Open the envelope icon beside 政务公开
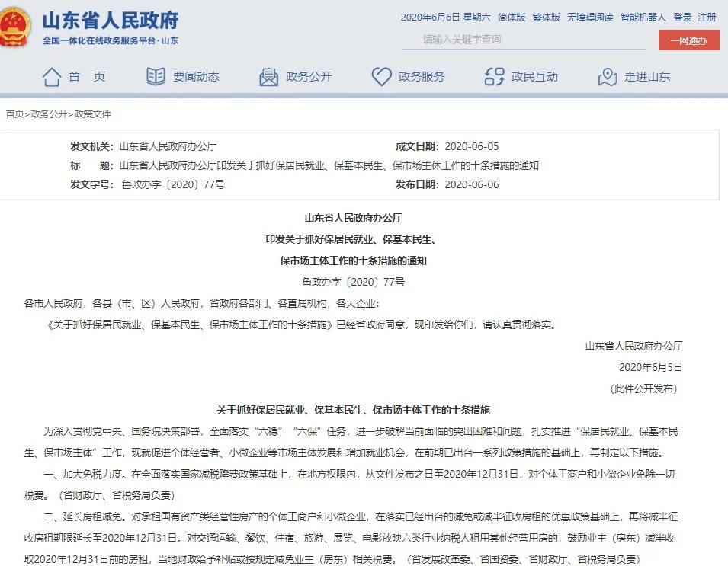The height and width of the screenshot is (566, 728). [x=268, y=76]
